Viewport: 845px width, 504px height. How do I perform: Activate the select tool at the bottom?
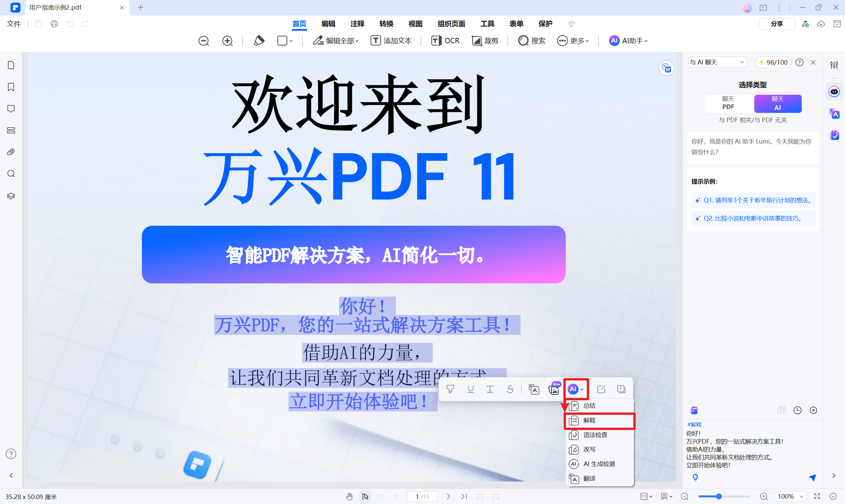click(365, 496)
